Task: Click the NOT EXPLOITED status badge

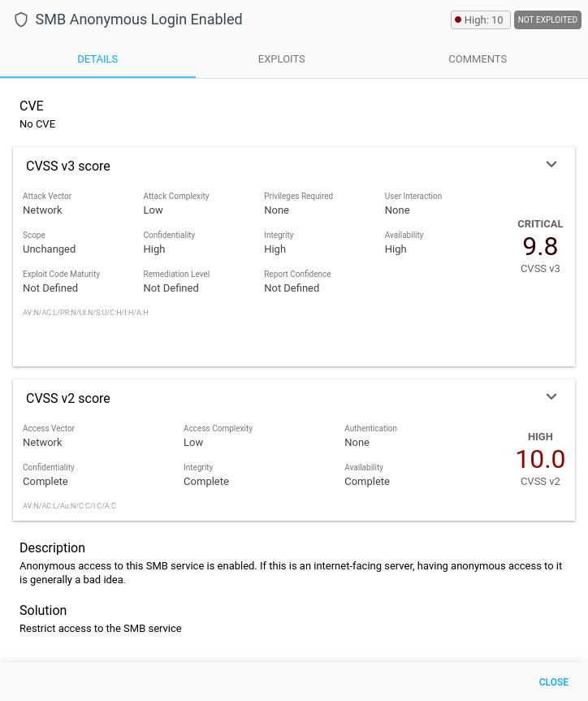Action: 547,20
